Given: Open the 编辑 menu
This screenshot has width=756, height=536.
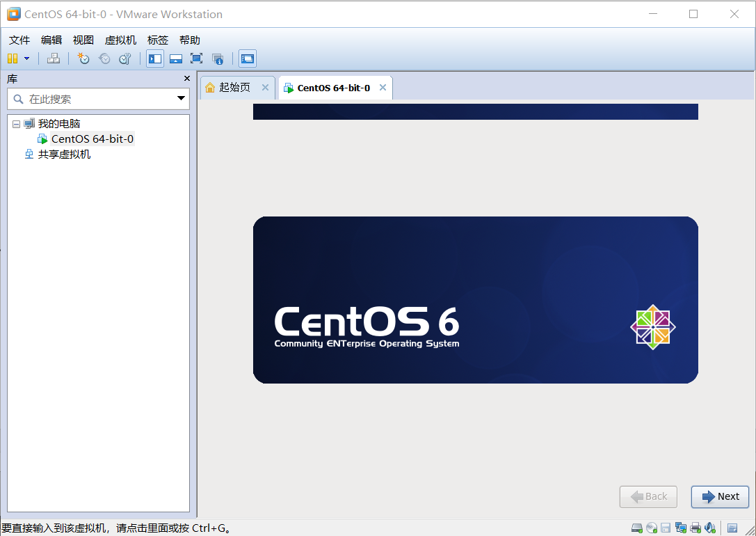Looking at the screenshot, I should pos(51,40).
